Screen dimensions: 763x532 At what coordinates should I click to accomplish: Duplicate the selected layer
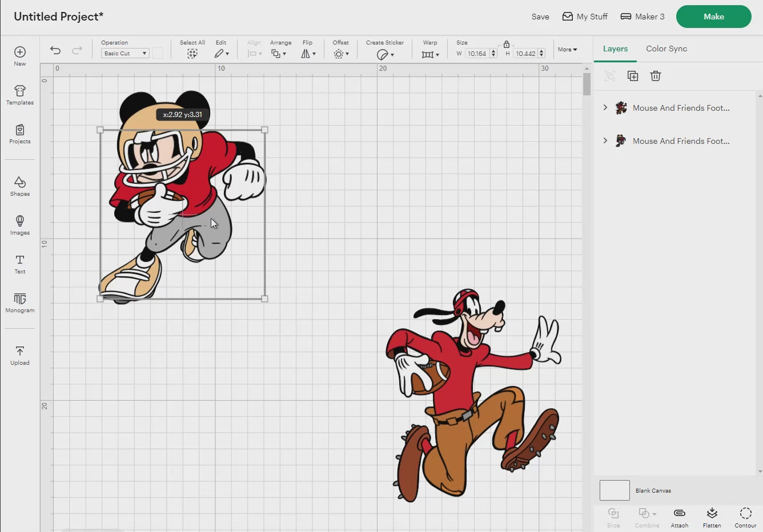pyautogui.click(x=633, y=76)
